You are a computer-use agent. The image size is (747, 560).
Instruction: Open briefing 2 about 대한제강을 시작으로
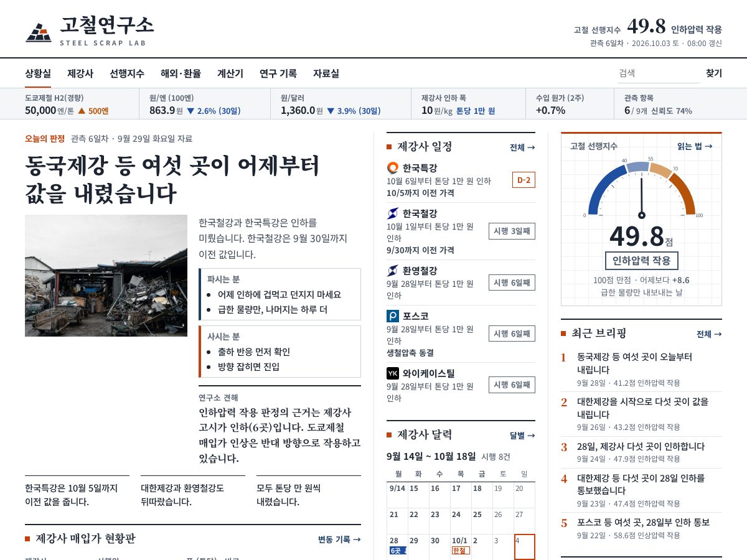click(x=641, y=414)
